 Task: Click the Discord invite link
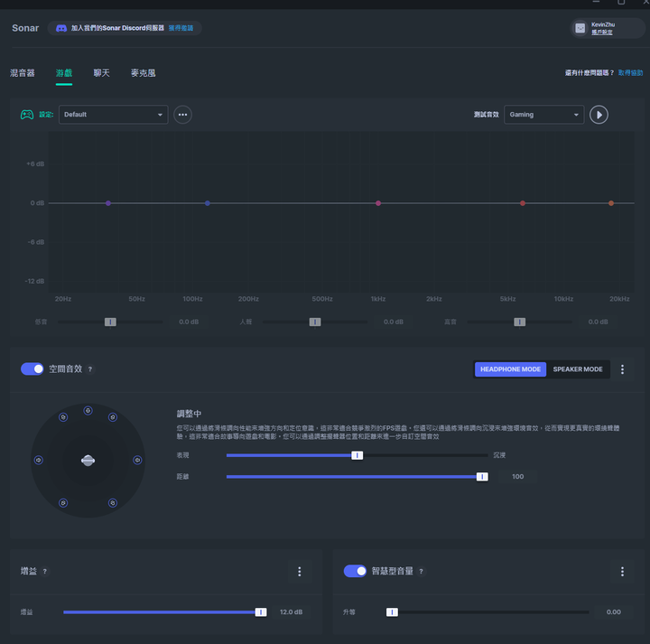pyautogui.click(x=181, y=28)
